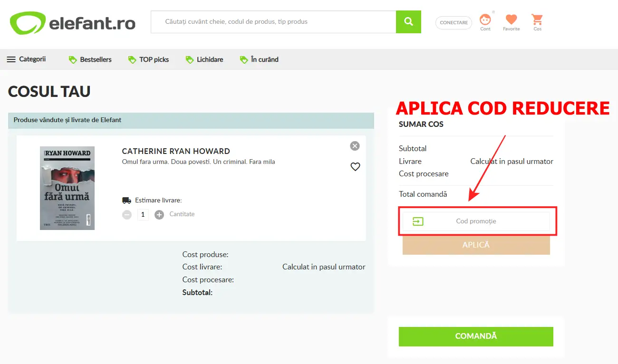Select the În curând menu item
Image resolution: width=618 pixels, height=364 pixels.
260,59
